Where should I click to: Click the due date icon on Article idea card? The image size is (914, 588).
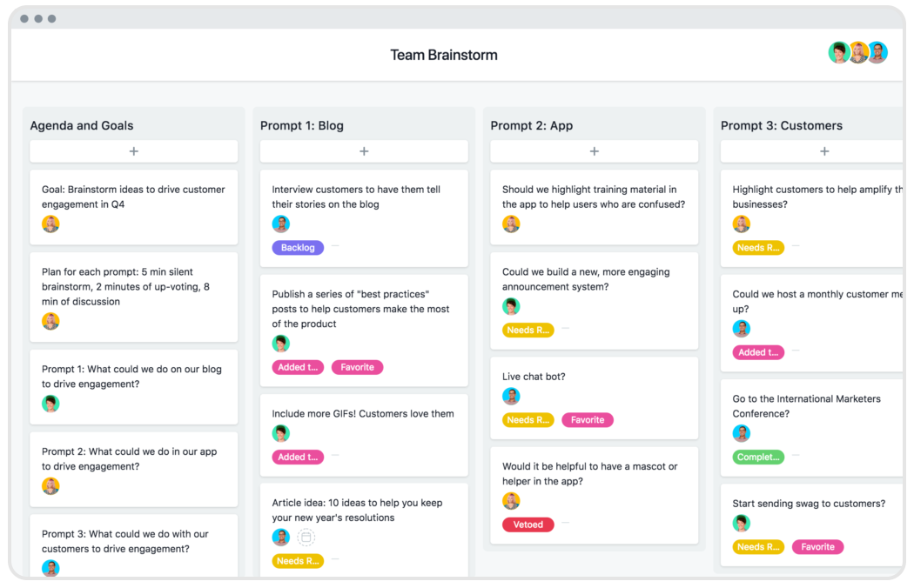(306, 538)
